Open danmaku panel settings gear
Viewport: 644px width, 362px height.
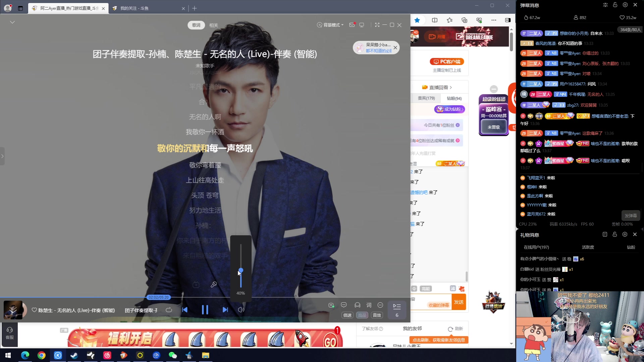click(x=625, y=5)
